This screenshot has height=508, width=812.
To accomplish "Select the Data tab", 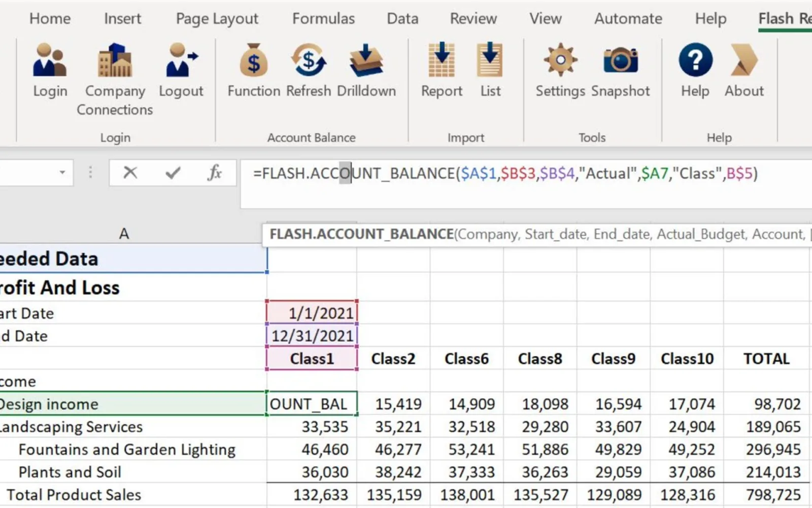I will coord(402,18).
